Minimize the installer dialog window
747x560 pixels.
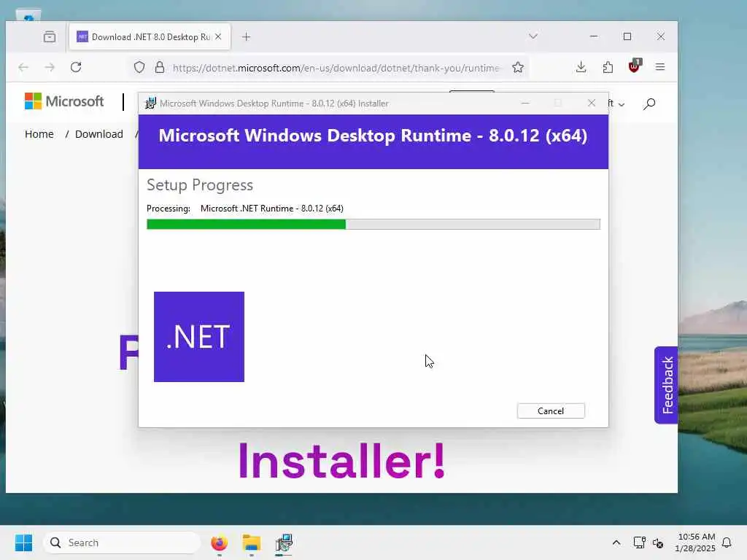tap(525, 104)
